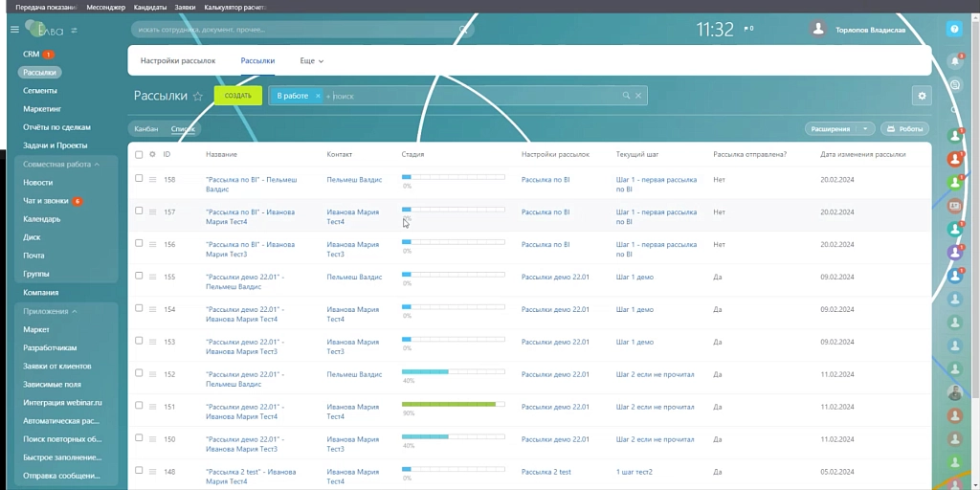Select the checkbox for row ID 153
Viewport: 980px width, 490px height.
coord(139,341)
